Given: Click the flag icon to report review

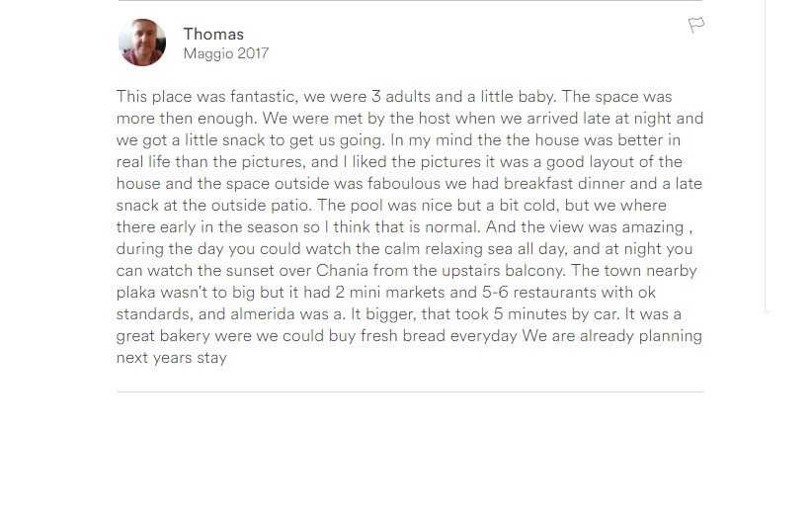Looking at the screenshot, I should tap(696, 25).
